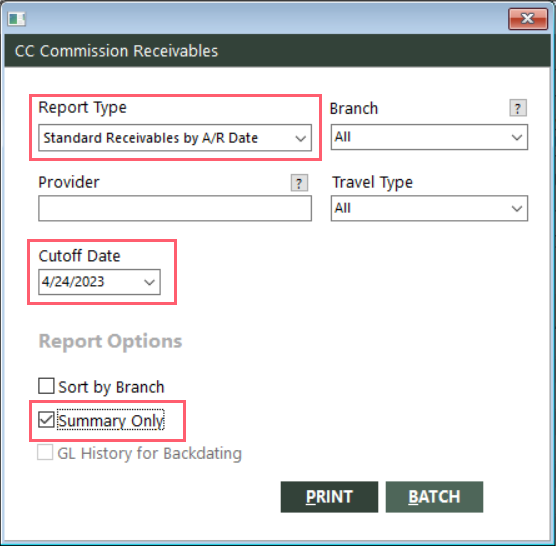Image resolution: width=556 pixels, height=546 pixels.
Task: Click the PRINT button
Action: click(x=329, y=497)
